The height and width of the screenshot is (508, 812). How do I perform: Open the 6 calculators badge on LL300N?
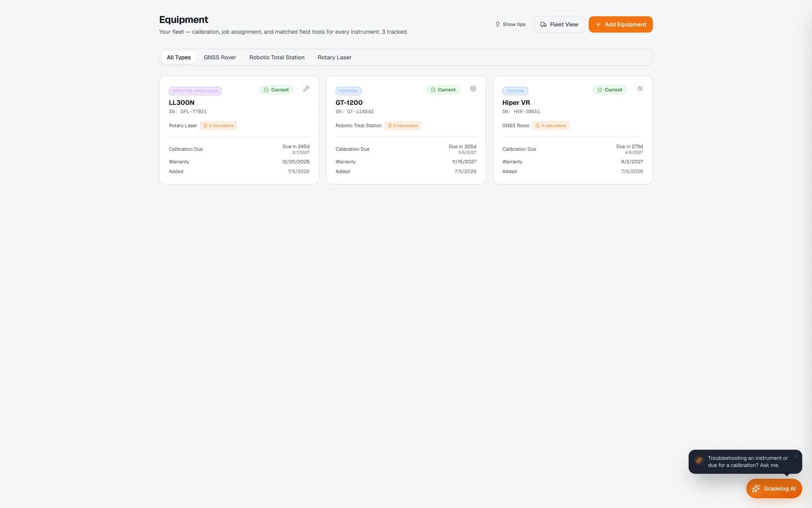tap(218, 126)
